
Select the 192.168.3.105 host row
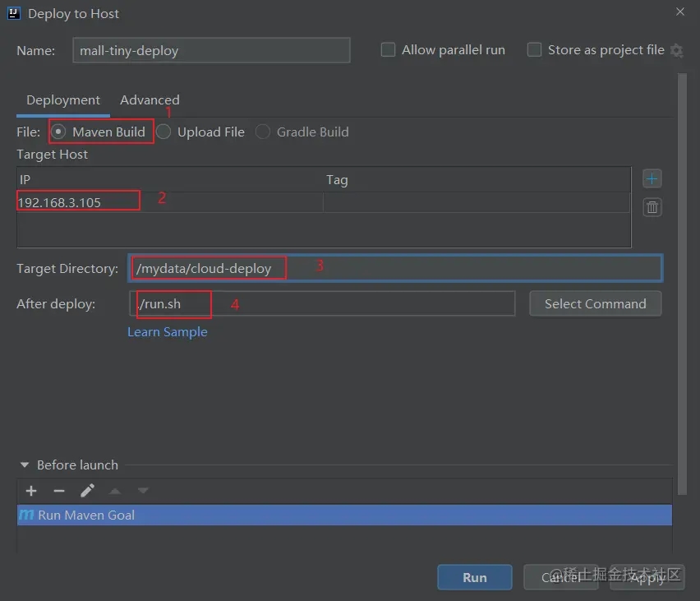323,202
